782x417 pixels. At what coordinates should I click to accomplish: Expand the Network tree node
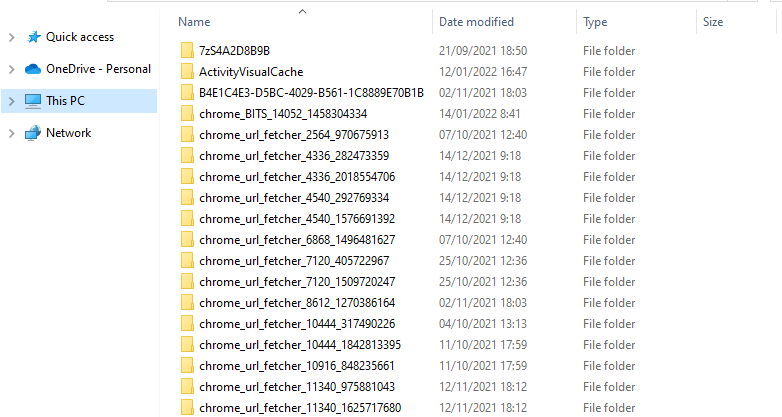[11, 133]
